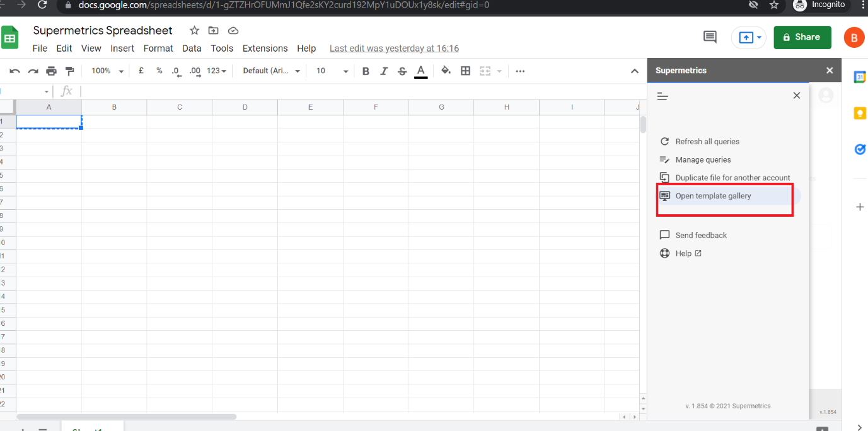Undo the last action

[x=15, y=71]
